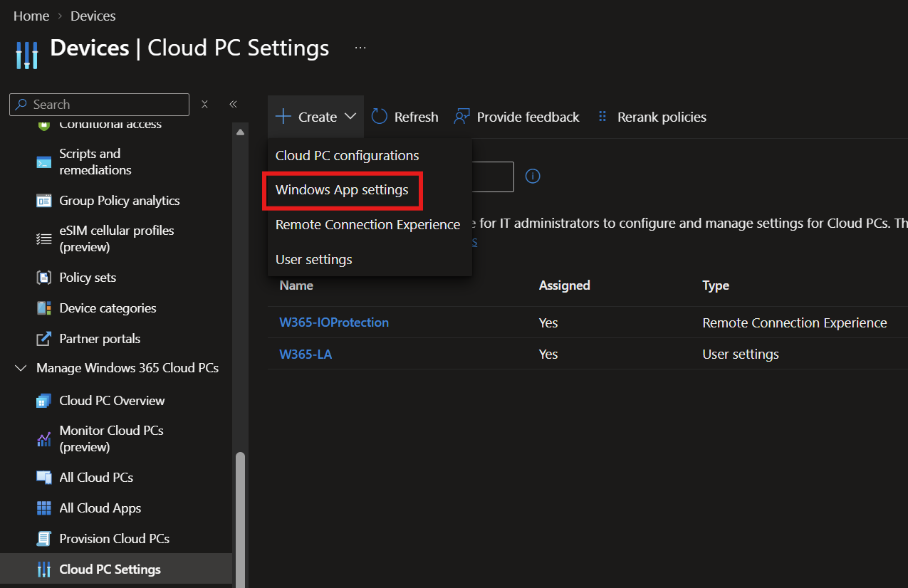Click the User settings type cell for W365-LA

click(741, 354)
